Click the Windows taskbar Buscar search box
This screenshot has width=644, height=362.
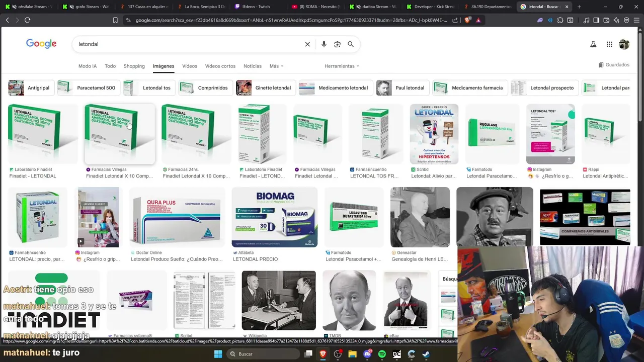[x=262, y=354]
